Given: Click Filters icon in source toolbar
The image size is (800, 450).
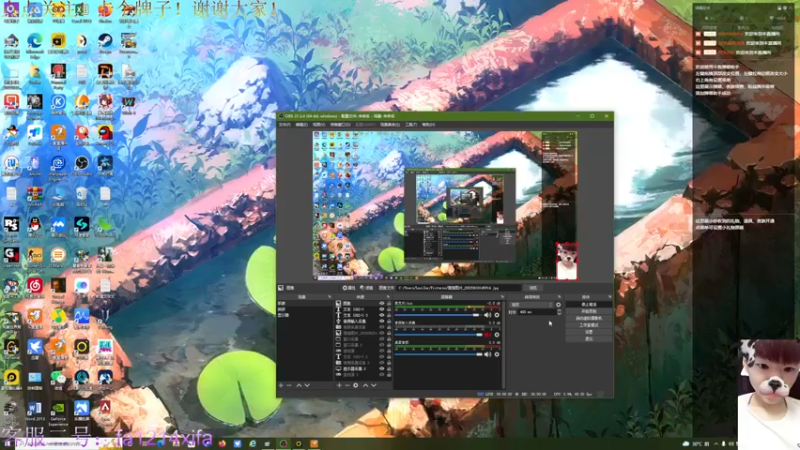Looking at the screenshot, I should 366,288.
